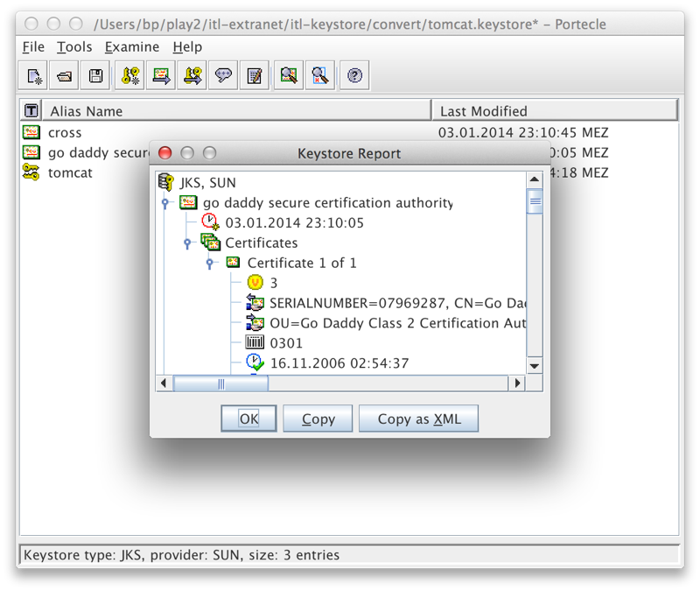Screen dimensions: 700x591
Task: Click the entry type column header icon
Action: pos(31,110)
